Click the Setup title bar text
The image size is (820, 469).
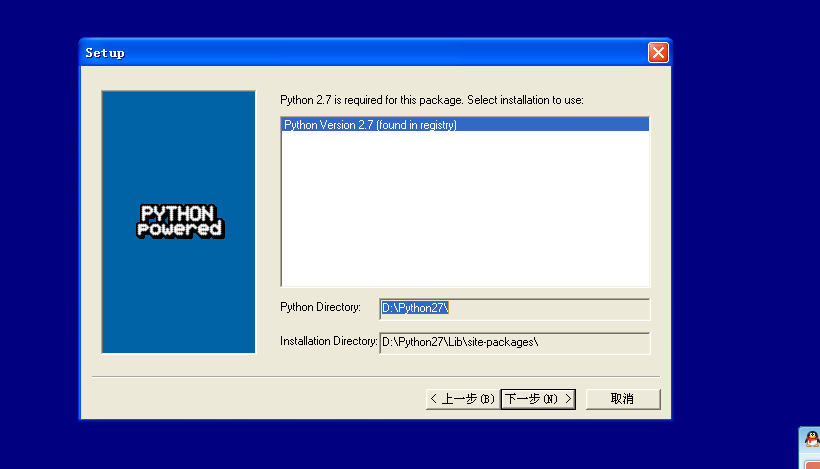[105, 53]
